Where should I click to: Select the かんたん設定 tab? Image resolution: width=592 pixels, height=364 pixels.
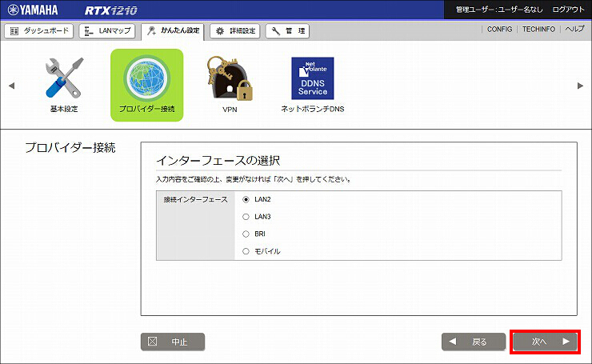[173, 31]
